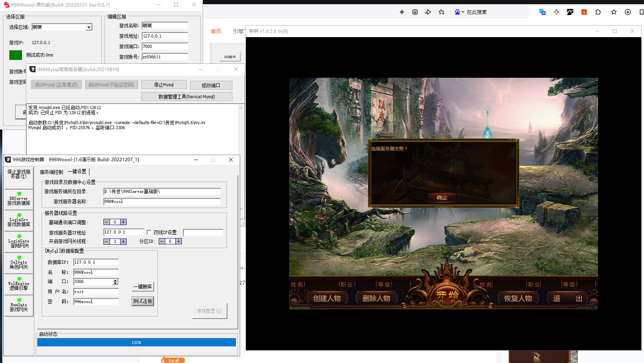Click the translate extension icon
The image size is (644, 363).
tap(542, 12)
